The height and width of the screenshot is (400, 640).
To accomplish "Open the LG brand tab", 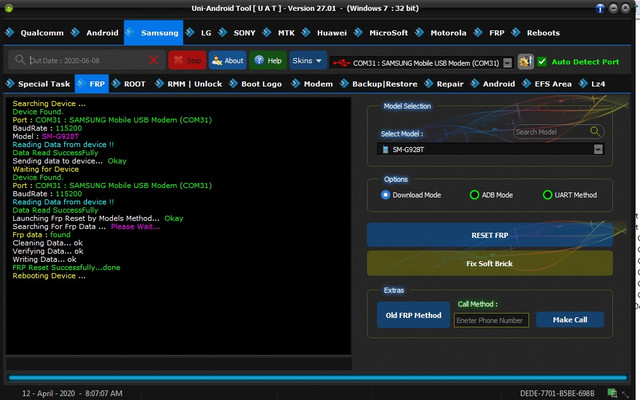I will (199, 33).
